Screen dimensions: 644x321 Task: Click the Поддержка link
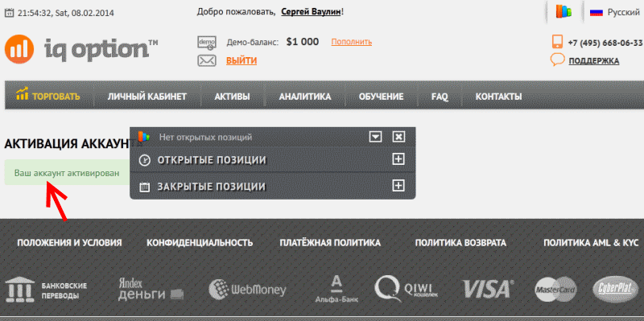click(594, 61)
